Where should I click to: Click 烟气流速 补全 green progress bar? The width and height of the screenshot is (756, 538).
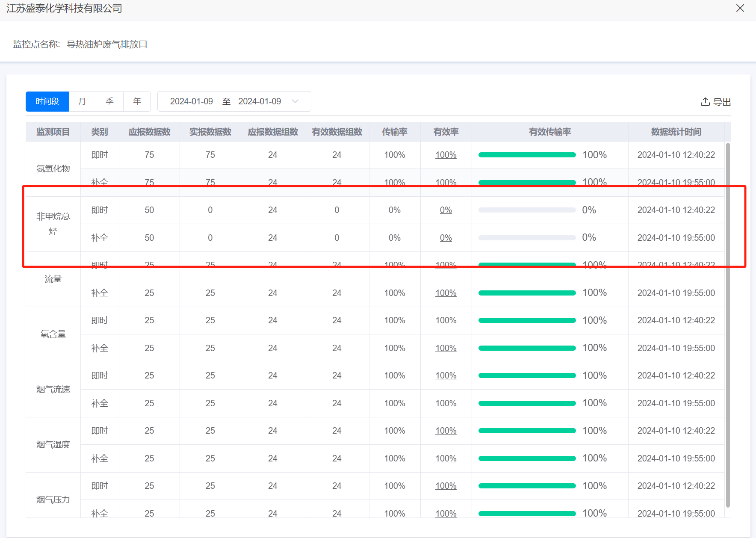coord(527,403)
